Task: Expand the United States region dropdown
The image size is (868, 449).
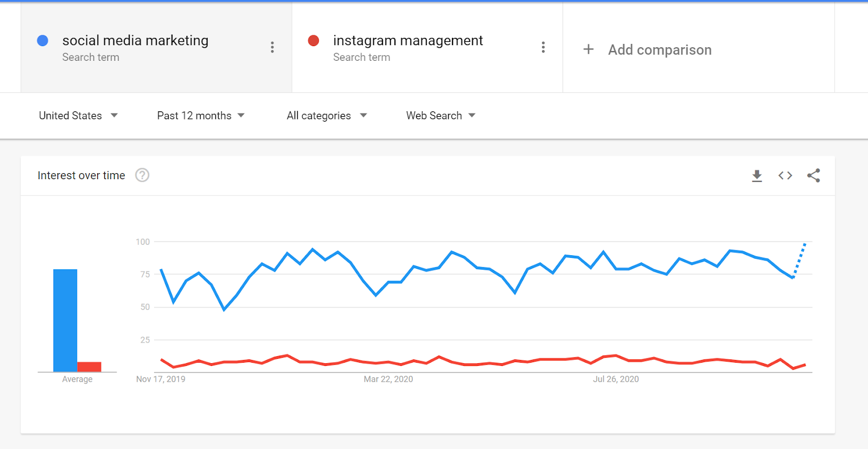Action: pyautogui.click(x=78, y=116)
